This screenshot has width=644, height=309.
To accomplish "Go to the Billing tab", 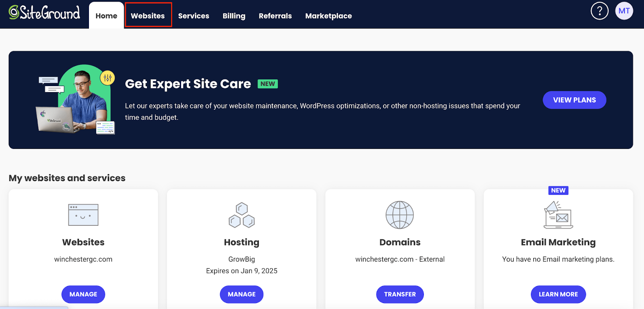I will (x=234, y=16).
